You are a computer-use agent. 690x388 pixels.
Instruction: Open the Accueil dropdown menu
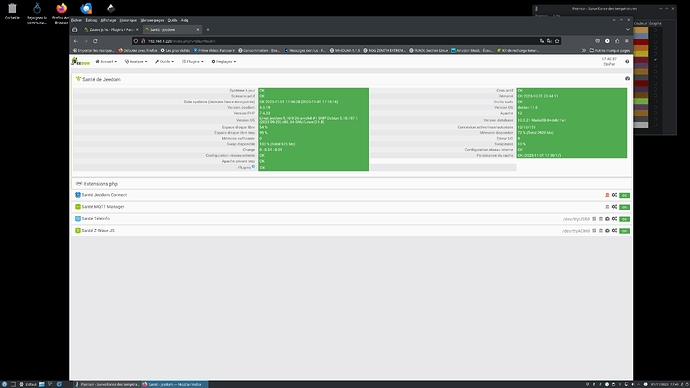pyautogui.click(x=106, y=62)
